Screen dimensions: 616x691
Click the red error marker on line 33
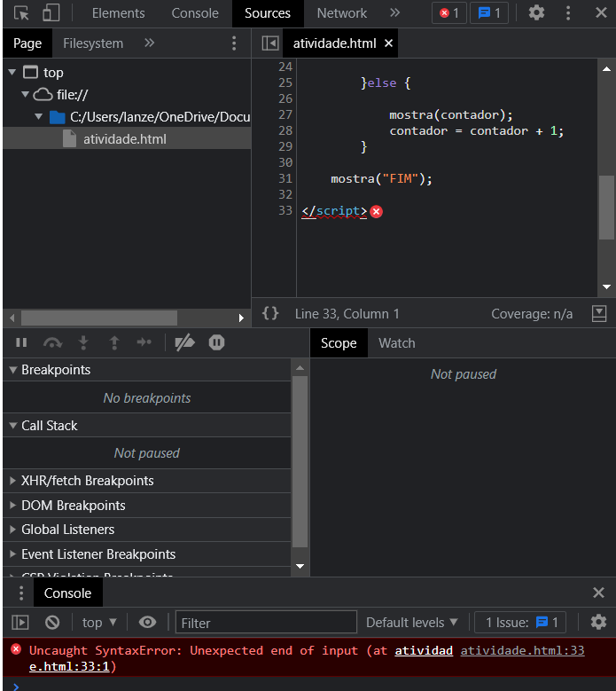[376, 211]
